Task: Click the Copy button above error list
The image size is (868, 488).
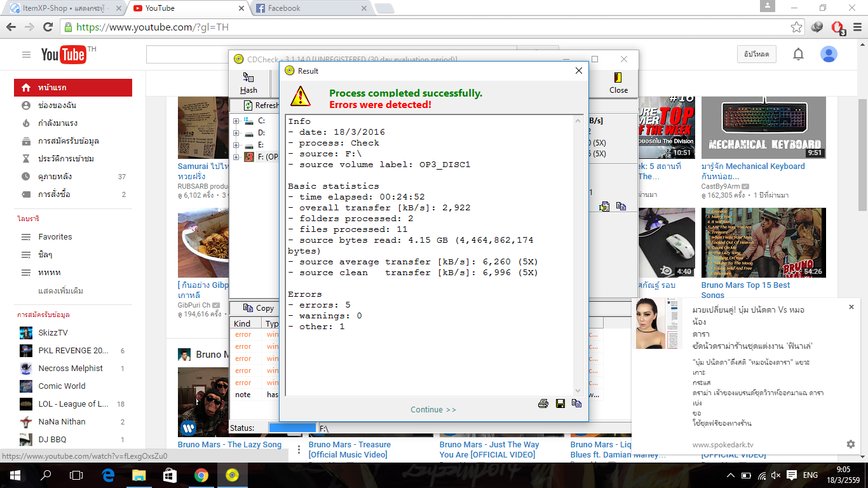Action: 259,308
